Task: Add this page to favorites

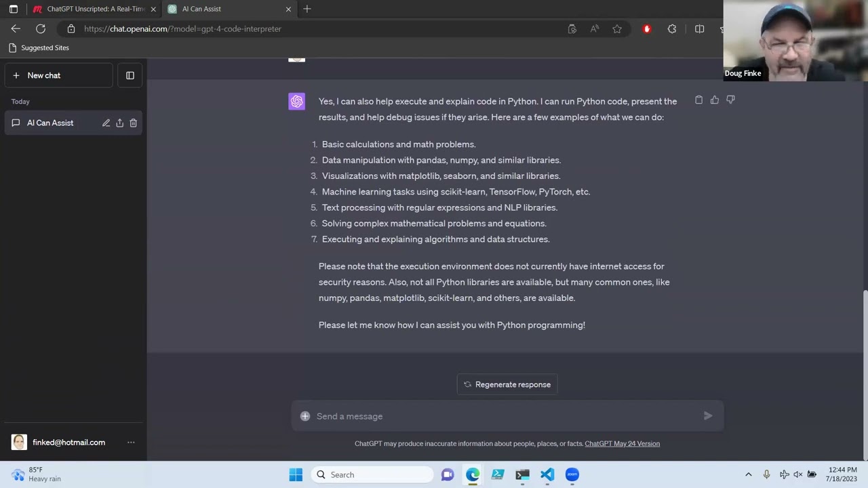Action: click(x=617, y=29)
